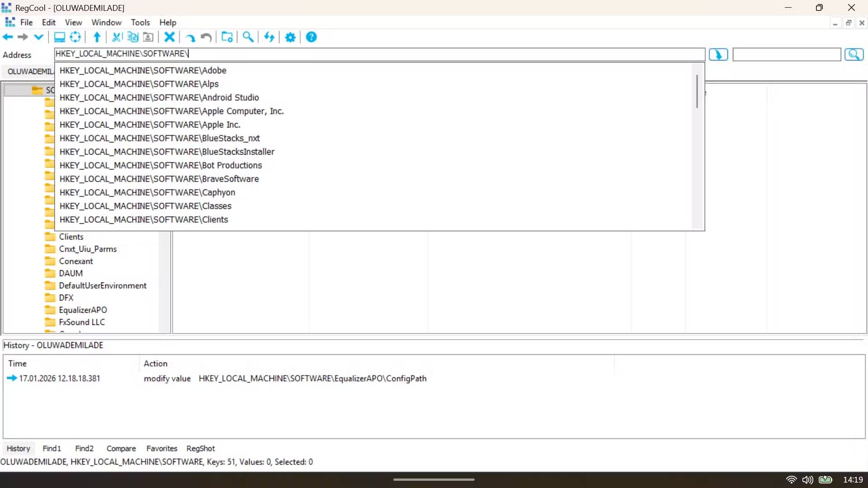Open Help using the question mark icon
The image size is (868, 488).
click(311, 37)
